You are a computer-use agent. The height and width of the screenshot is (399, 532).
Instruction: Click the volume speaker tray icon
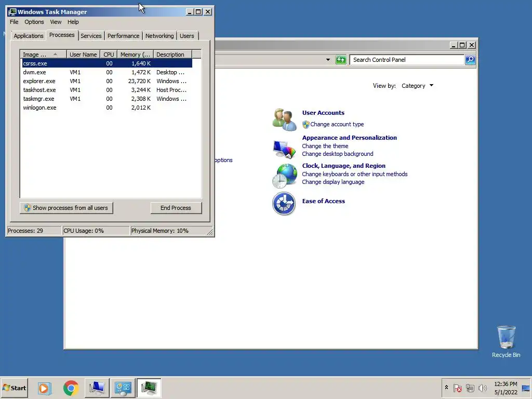coord(482,388)
